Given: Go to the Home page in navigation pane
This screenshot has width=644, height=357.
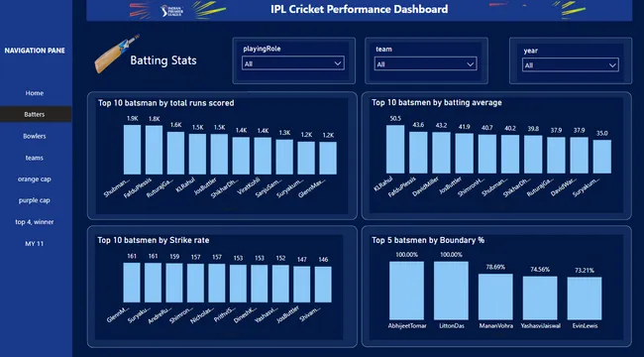Looking at the screenshot, I should 35,93.
